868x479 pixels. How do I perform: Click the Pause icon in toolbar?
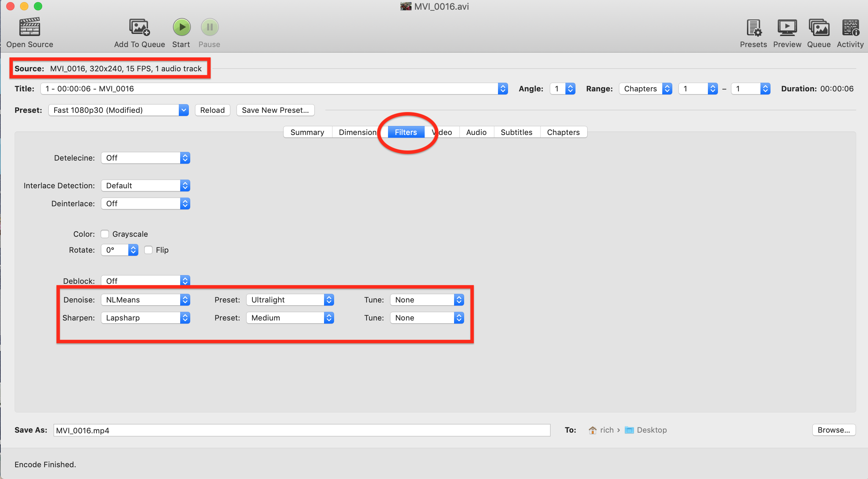pos(210,27)
